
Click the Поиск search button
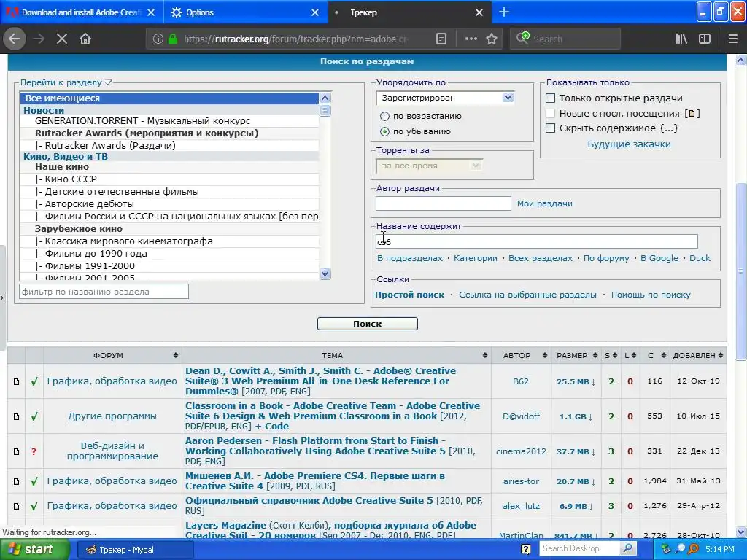pos(368,324)
